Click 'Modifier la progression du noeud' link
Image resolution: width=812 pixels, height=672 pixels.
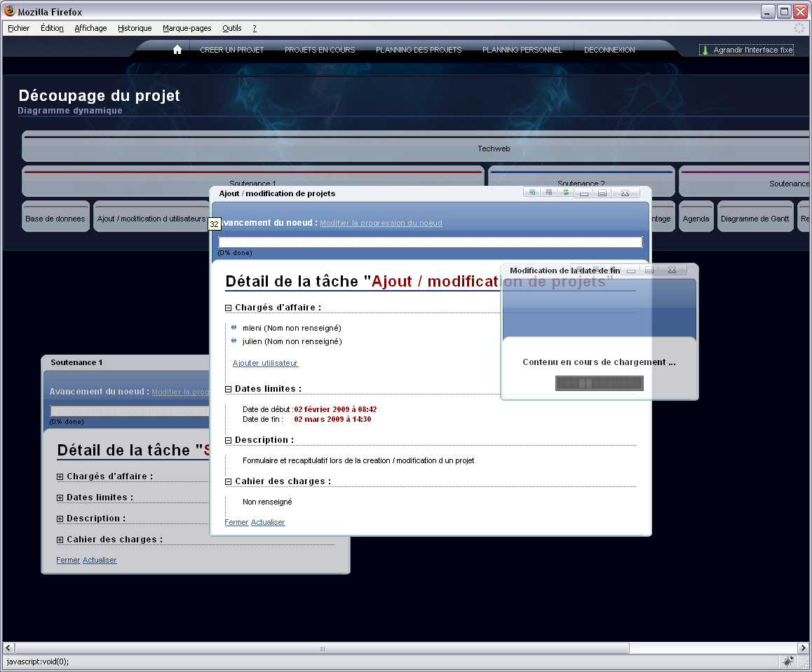click(381, 223)
